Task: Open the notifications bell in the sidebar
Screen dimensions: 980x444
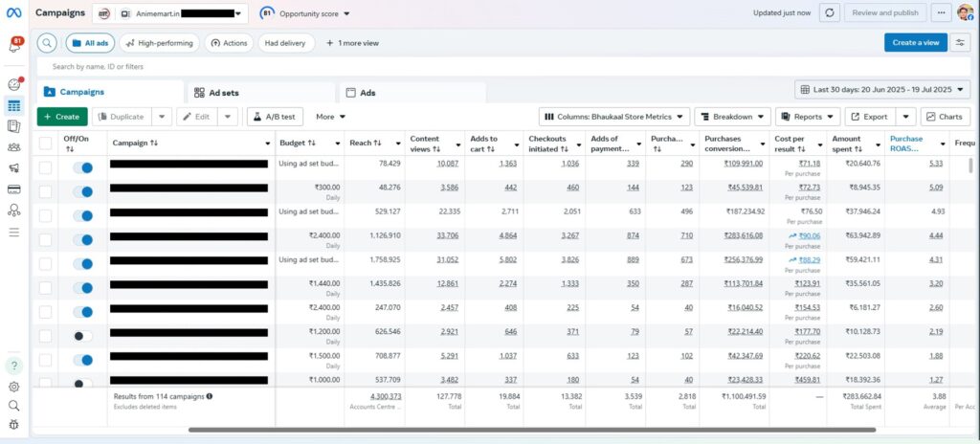Action: (x=15, y=45)
